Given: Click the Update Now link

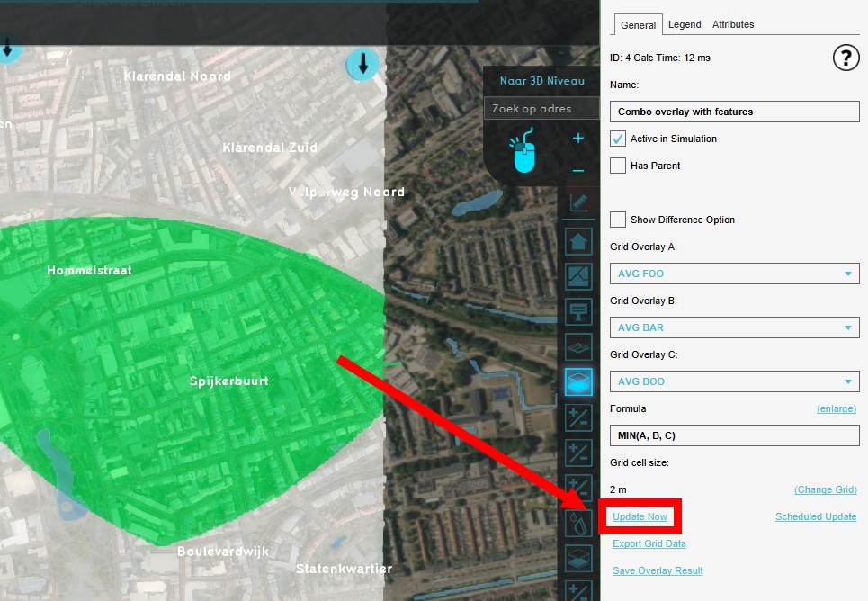Looking at the screenshot, I should click(640, 516).
